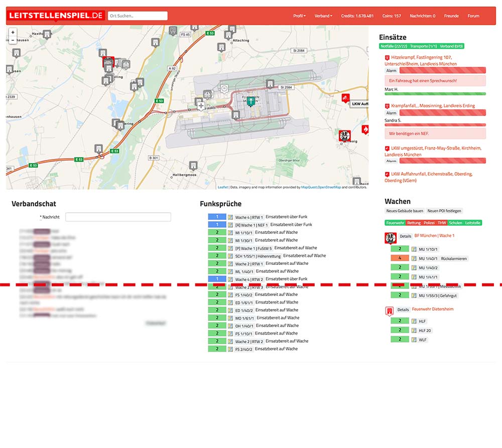This screenshot has width=502, height=448.
Task: Zoom out the map with the minus button
Action: tap(13, 40)
